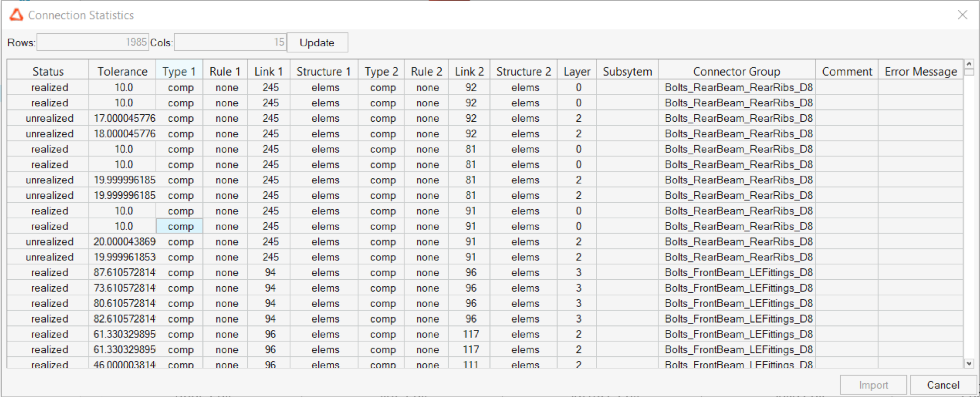
Task: Click the 17.000045776 tolerance cell
Action: [x=124, y=118]
